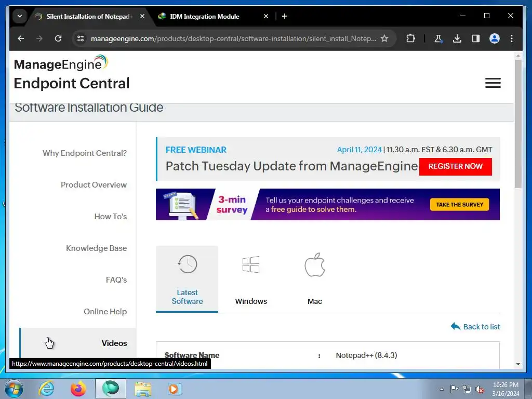The image size is (532, 399).
Task: Open the Windows Start button
Action: click(14, 389)
